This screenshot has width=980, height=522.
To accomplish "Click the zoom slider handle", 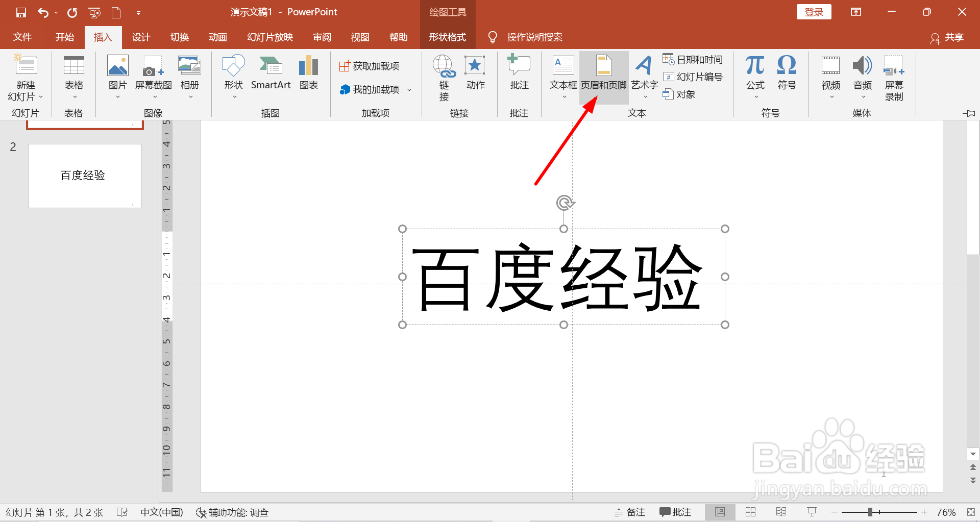I will click(x=870, y=512).
